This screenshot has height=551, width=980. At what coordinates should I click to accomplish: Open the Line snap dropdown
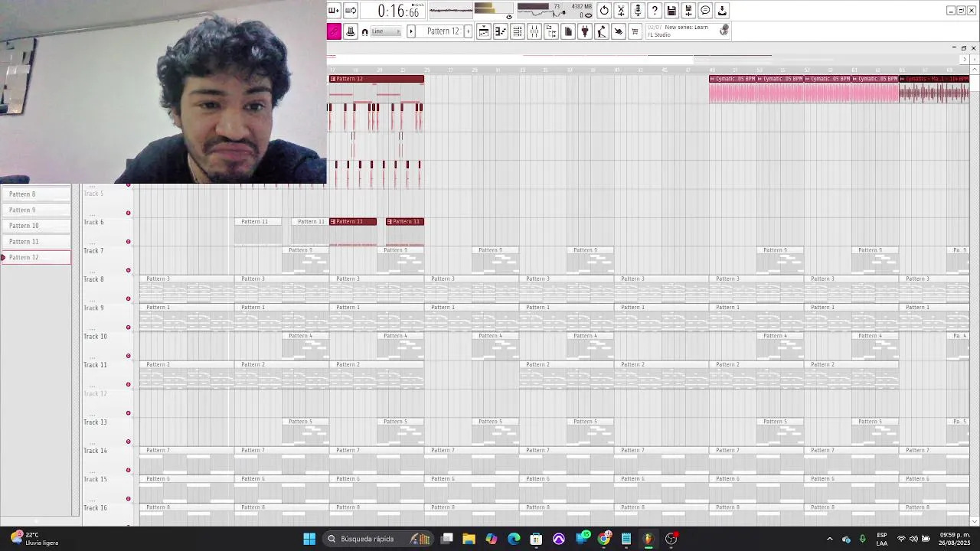386,31
